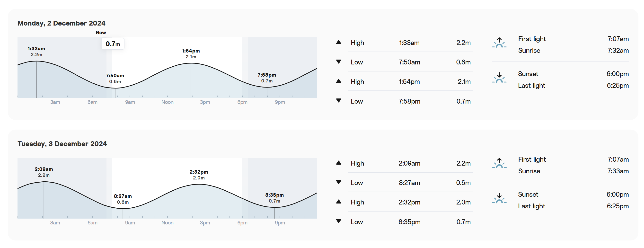Click the Tuesday sunrise icon

point(499,163)
